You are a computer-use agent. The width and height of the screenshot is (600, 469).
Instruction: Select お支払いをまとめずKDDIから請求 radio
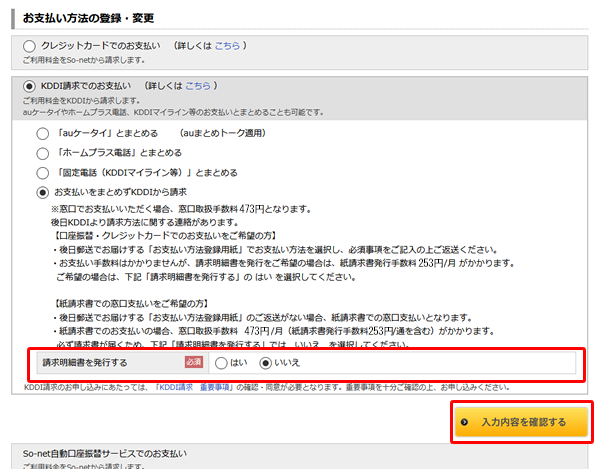coord(42,192)
